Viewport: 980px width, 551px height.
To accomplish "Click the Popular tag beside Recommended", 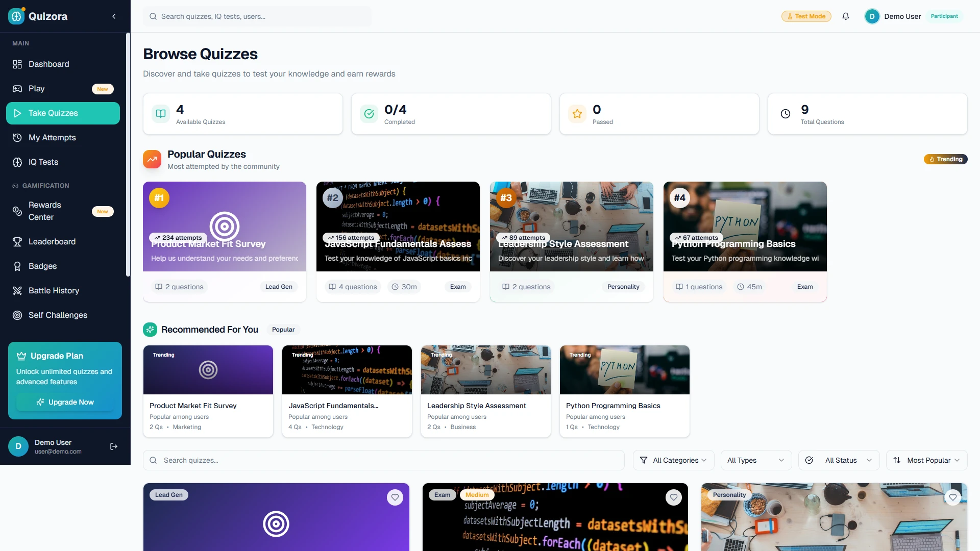I will tap(283, 330).
